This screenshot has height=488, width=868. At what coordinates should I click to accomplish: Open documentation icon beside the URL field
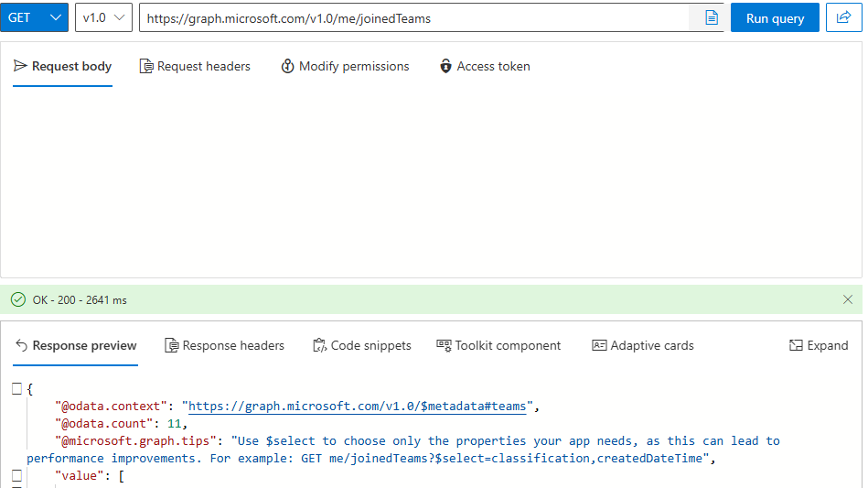(712, 17)
